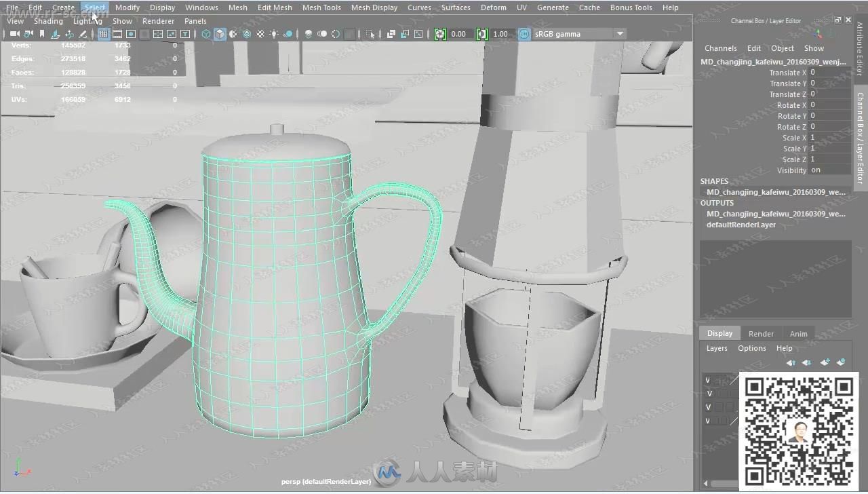Select defaultRenderLayer in OUTPUTS

pos(741,225)
